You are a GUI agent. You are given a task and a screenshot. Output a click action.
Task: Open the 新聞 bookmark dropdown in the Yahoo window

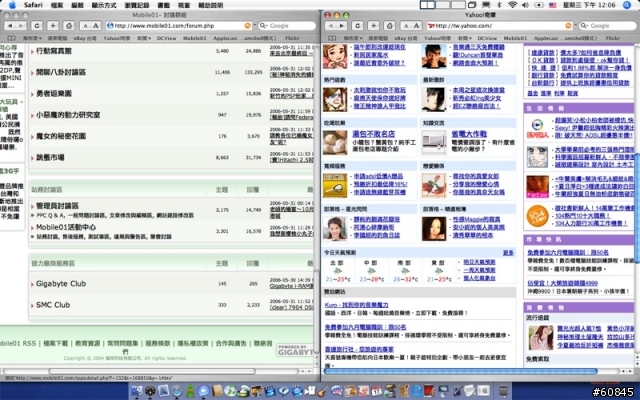(x=465, y=38)
